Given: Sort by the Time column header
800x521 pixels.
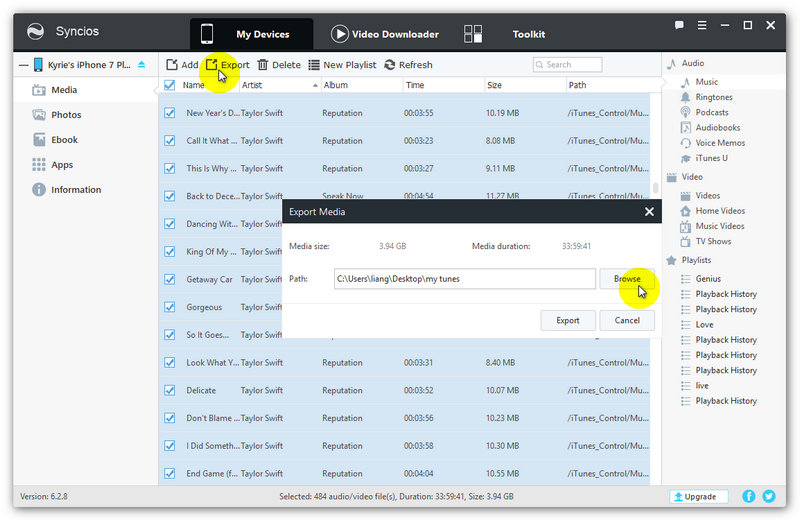Looking at the screenshot, I should pyautogui.click(x=443, y=85).
